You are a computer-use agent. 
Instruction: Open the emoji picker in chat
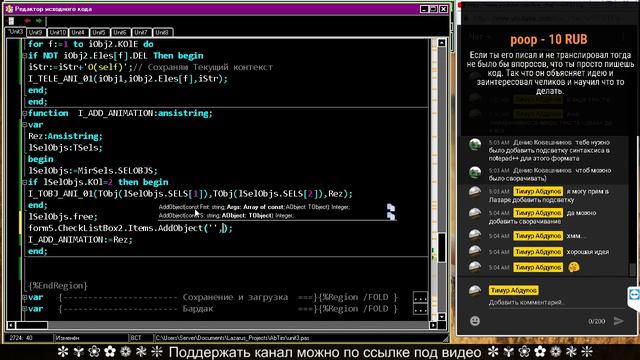[x=475, y=321]
